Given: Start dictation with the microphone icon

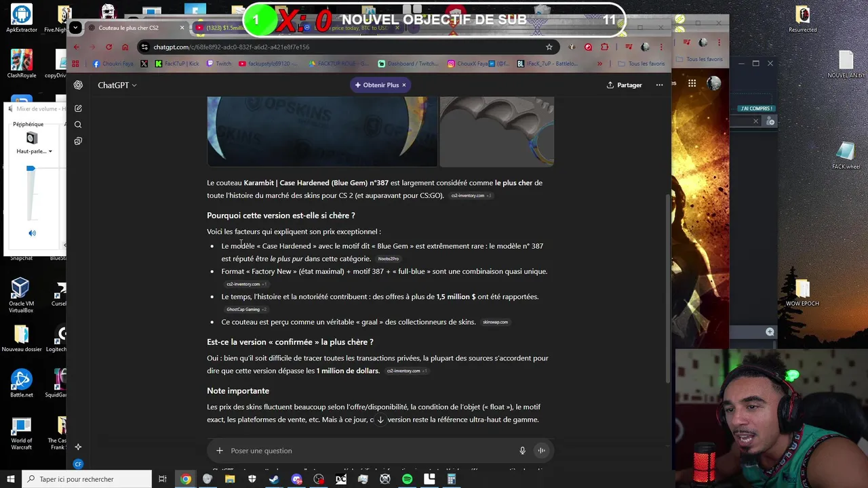Looking at the screenshot, I should tap(522, 451).
